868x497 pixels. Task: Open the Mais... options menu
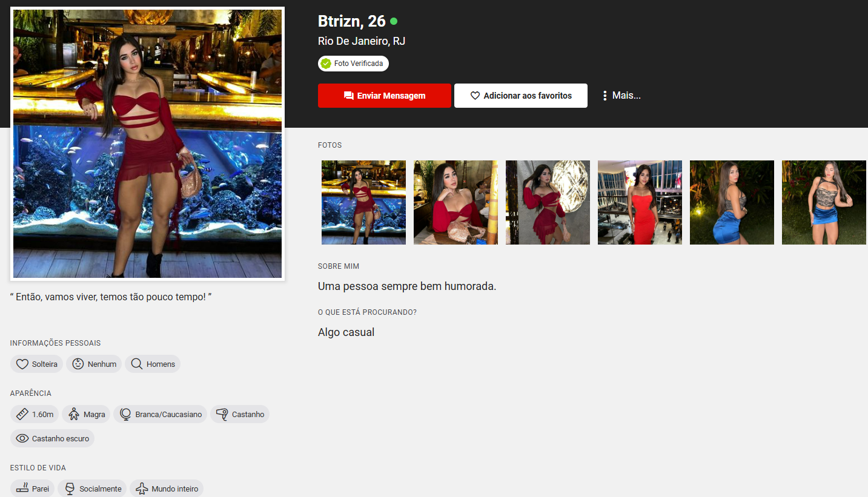pos(621,96)
